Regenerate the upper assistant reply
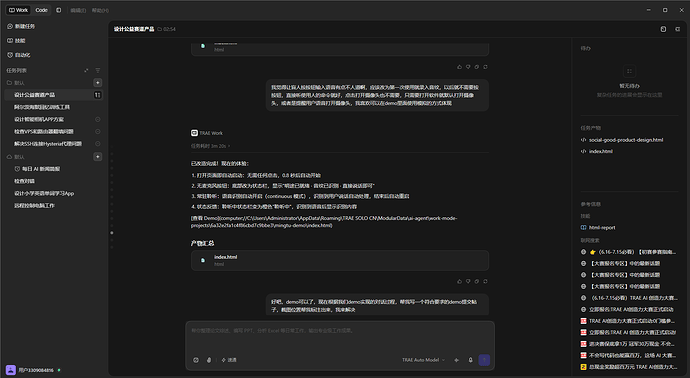The height and width of the screenshot is (378, 690). tap(485, 67)
